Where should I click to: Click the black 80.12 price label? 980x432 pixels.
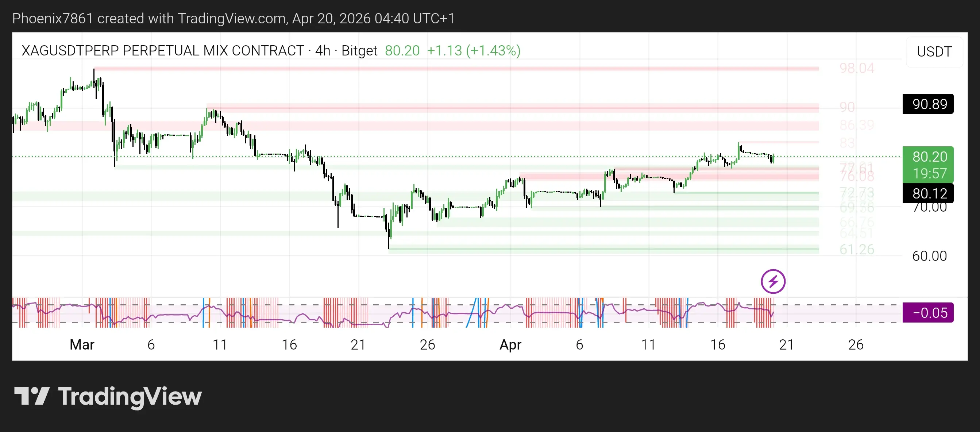point(927,193)
